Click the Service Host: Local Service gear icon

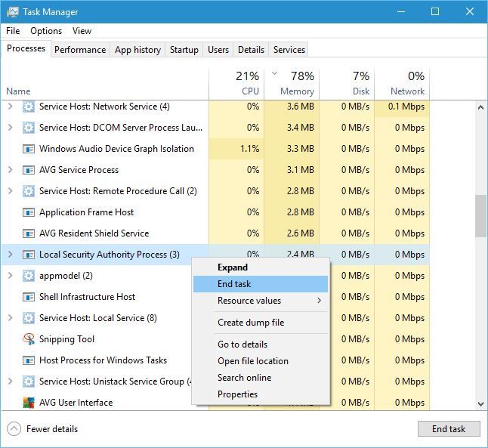[29, 318]
